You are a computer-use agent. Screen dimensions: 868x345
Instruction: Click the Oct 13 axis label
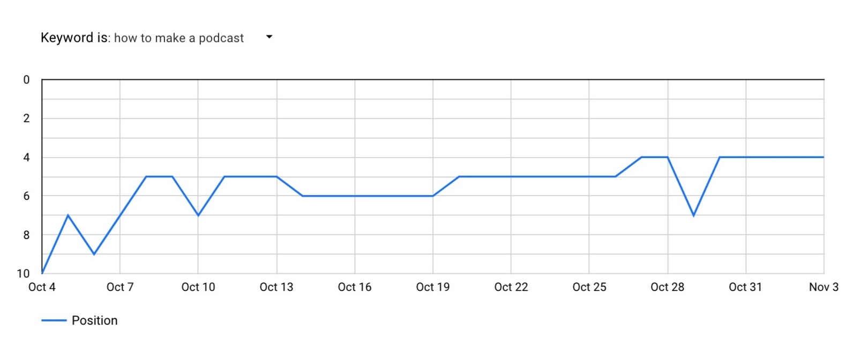coord(276,287)
